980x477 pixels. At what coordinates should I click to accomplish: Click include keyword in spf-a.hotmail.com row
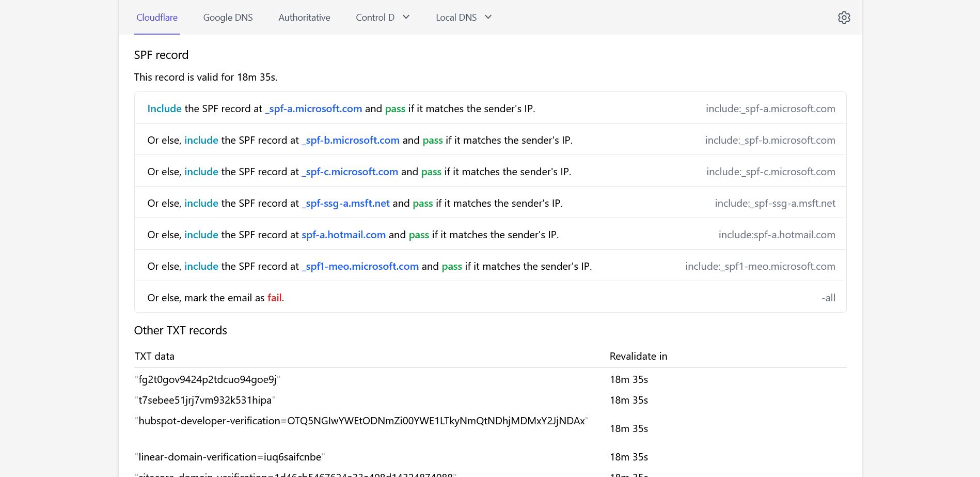click(x=201, y=235)
